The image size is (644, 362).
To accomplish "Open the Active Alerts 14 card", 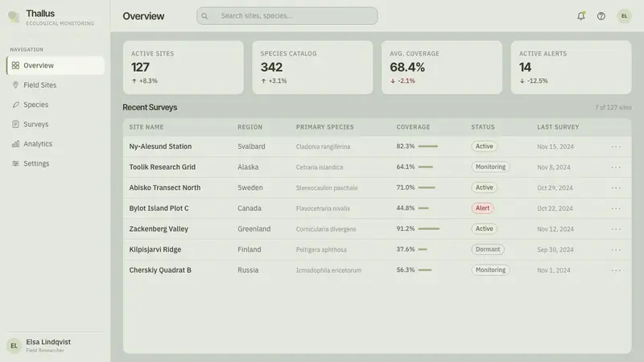I will click(x=572, y=68).
